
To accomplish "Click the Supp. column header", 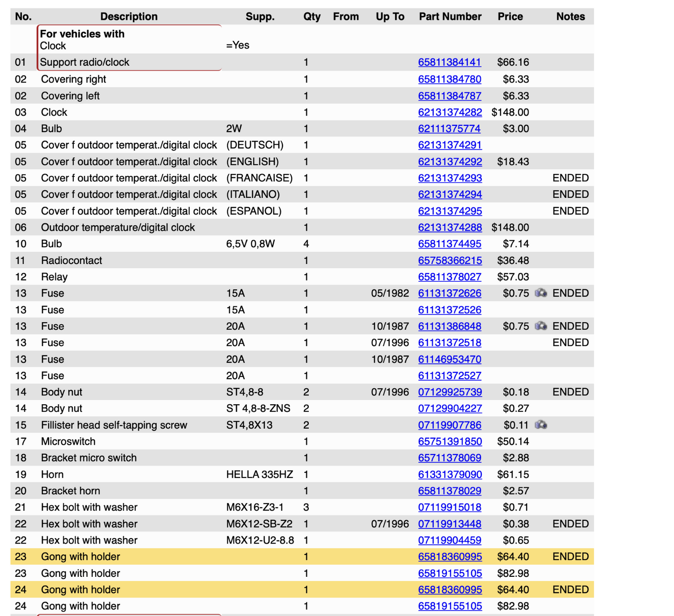I will point(260,17).
